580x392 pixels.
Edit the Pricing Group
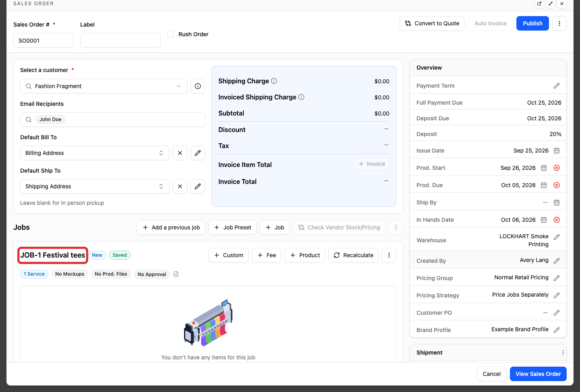pyautogui.click(x=557, y=278)
